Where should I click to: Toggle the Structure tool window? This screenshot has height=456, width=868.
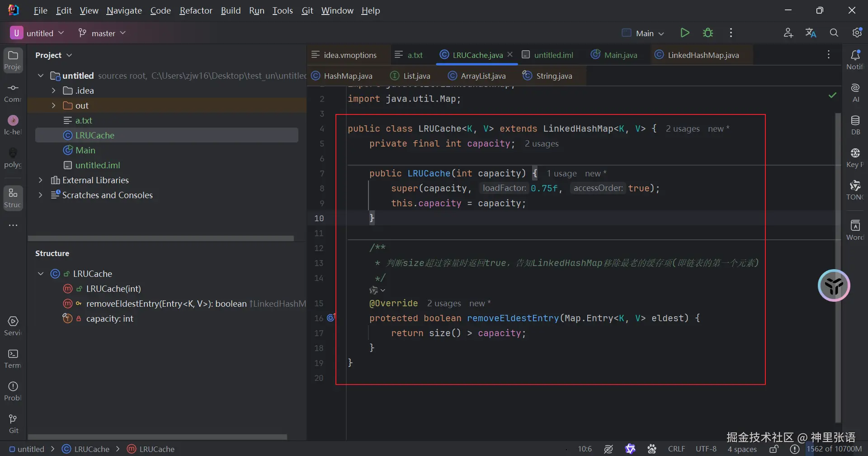pos(13,198)
